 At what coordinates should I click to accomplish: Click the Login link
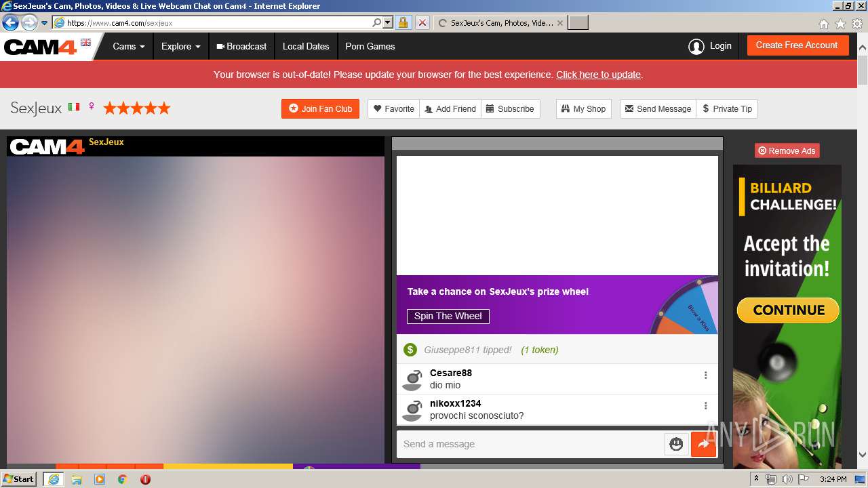click(x=720, y=46)
